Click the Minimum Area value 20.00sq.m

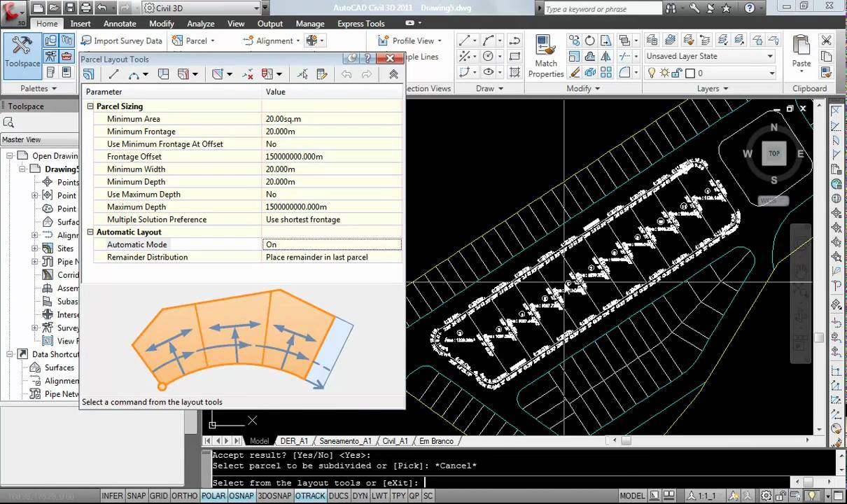point(332,119)
